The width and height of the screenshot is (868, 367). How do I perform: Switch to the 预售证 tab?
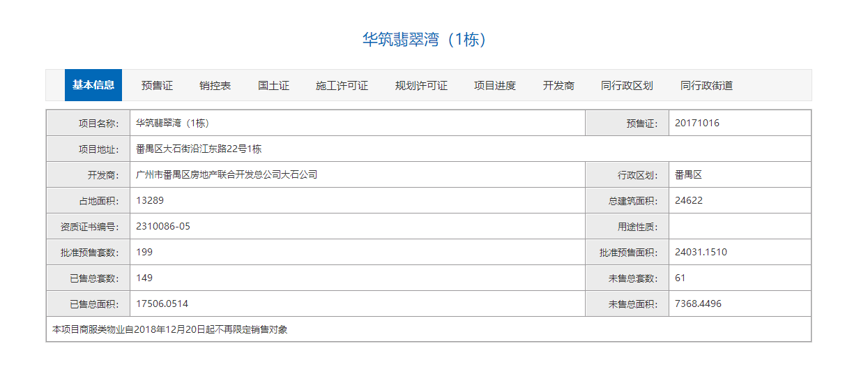pos(157,86)
